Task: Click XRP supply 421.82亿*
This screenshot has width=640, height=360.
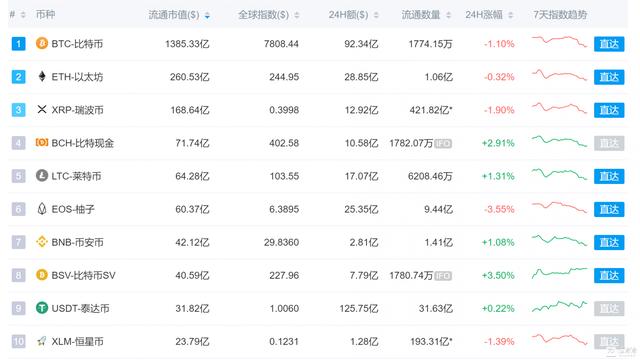Action: click(x=431, y=110)
